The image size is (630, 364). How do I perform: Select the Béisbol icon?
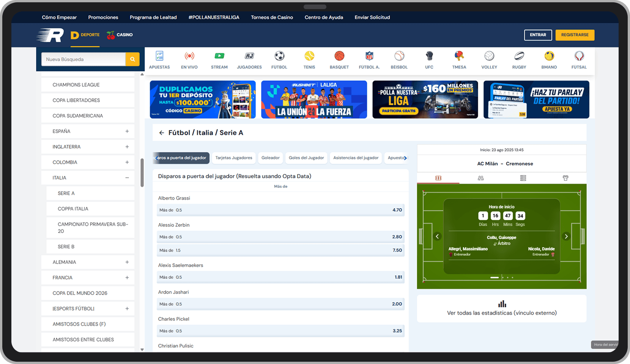tap(399, 56)
